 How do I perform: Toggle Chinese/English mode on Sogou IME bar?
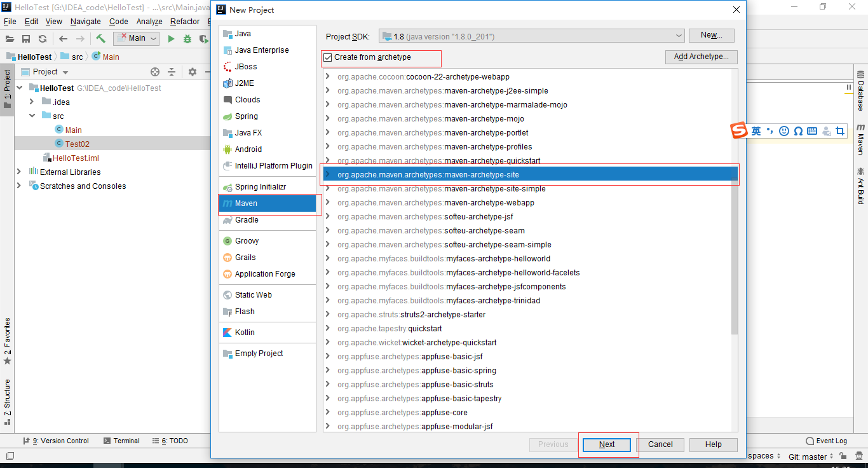756,131
